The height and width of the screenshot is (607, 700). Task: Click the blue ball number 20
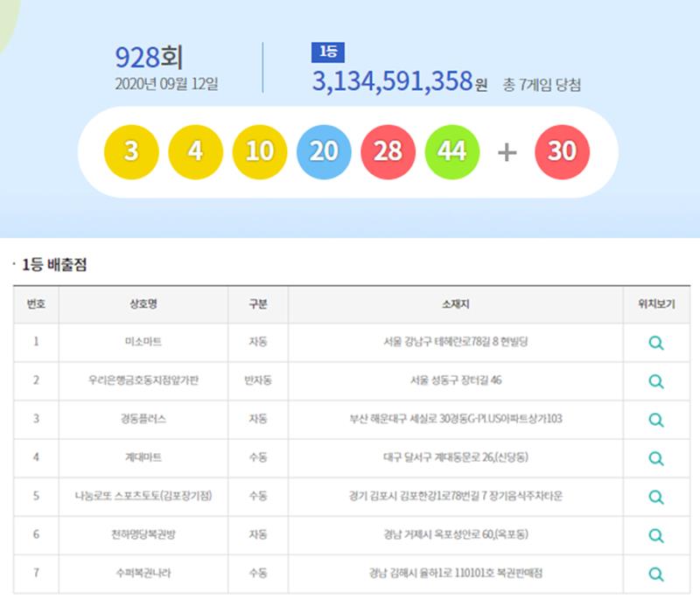coord(324,151)
